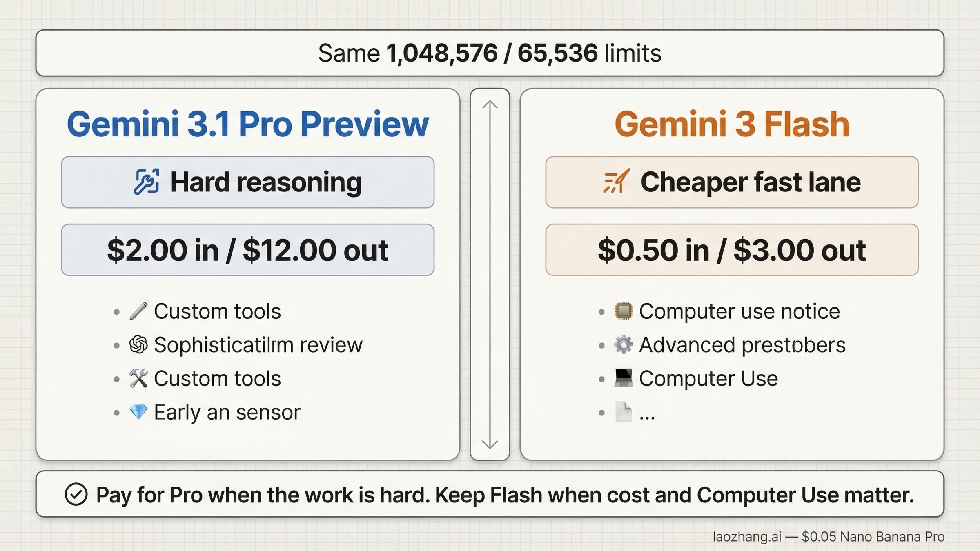Click the down arrow in the center divider
Viewport: 980px width, 551px height.
490,443
